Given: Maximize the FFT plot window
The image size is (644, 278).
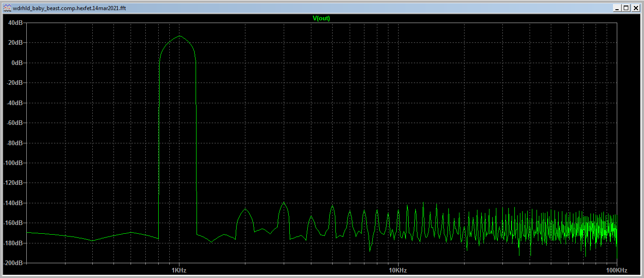Looking at the screenshot, I should coord(626,8).
